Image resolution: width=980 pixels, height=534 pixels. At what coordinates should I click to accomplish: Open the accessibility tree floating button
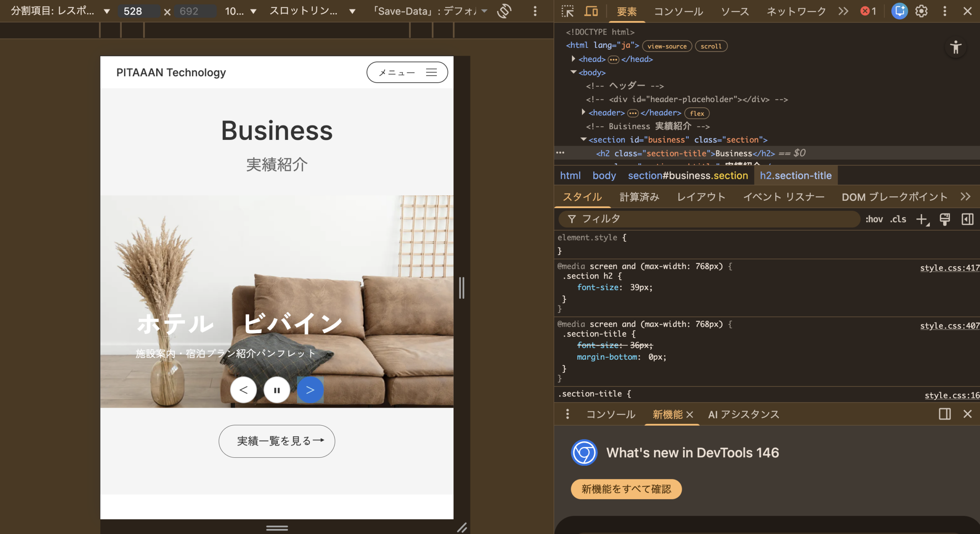[x=955, y=48]
